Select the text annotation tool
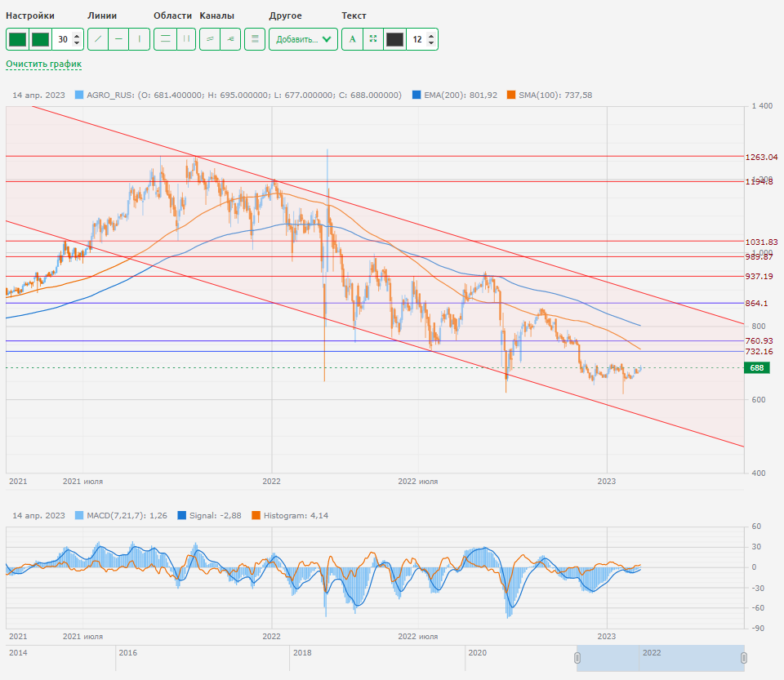Image resolution: width=784 pixels, height=680 pixels. pos(352,39)
